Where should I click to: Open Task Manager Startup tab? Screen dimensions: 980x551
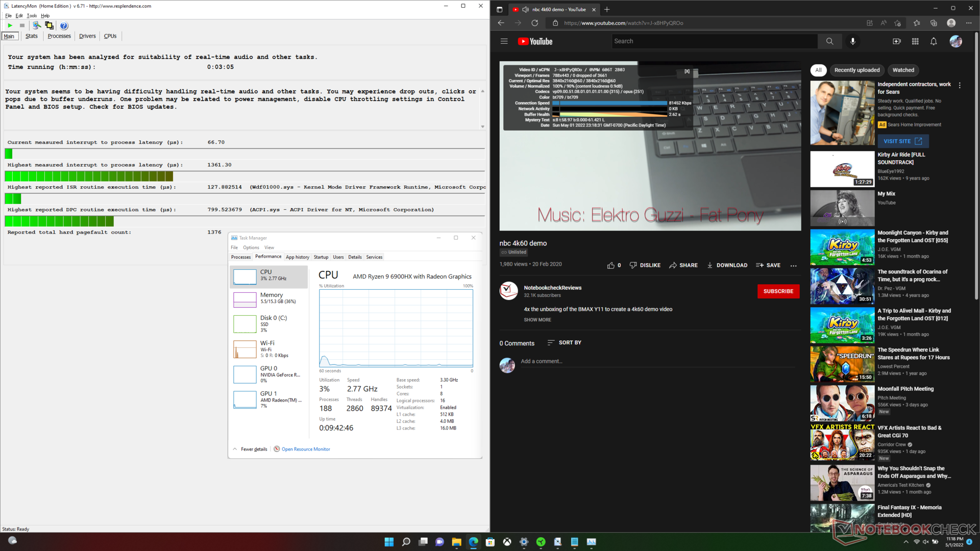[x=321, y=257]
